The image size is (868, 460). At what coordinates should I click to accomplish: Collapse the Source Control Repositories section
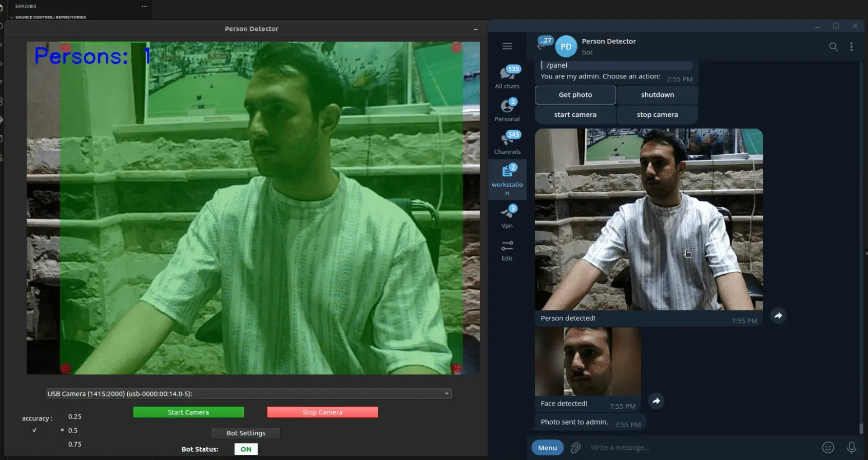click(x=12, y=17)
